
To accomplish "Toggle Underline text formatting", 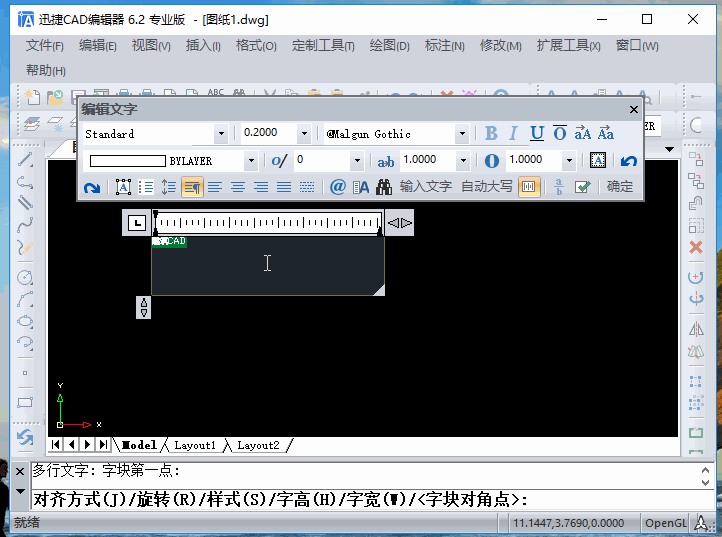I will click(x=537, y=134).
